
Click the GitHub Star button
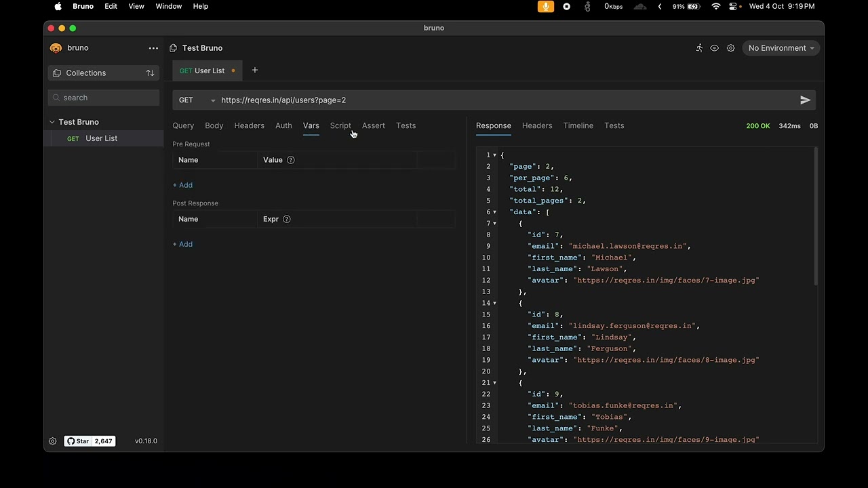click(78, 441)
